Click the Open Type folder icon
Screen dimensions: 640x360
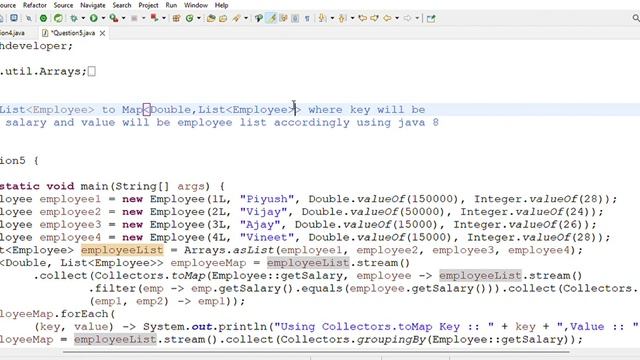(211, 18)
